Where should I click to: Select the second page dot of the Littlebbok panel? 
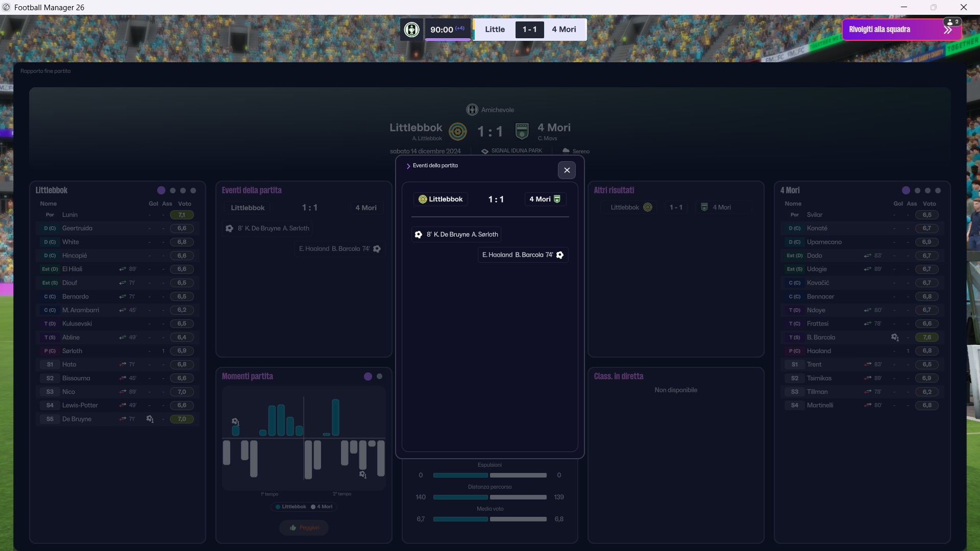pyautogui.click(x=173, y=190)
